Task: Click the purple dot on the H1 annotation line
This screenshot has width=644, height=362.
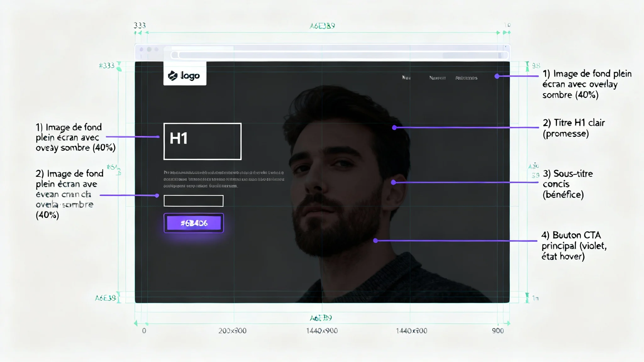Action: tap(394, 127)
